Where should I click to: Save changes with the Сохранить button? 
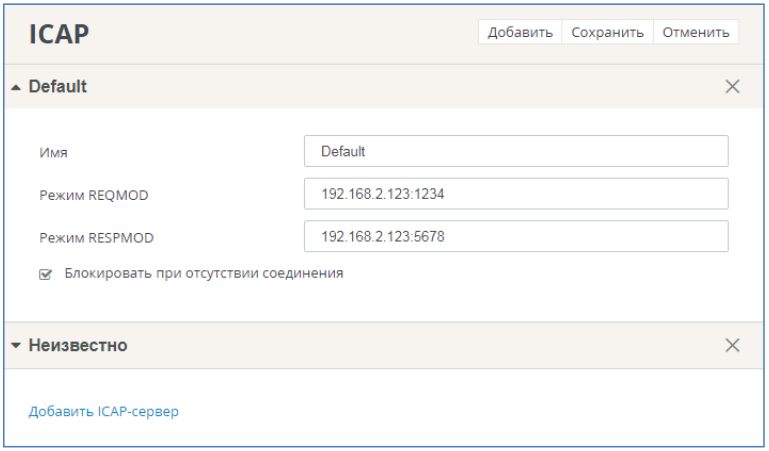tap(607, 32)
